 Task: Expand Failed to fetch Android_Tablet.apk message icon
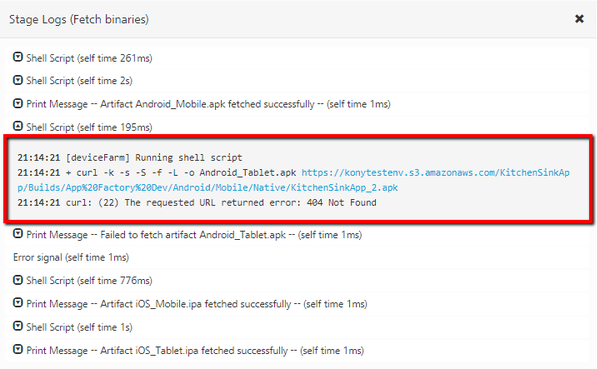18,234
